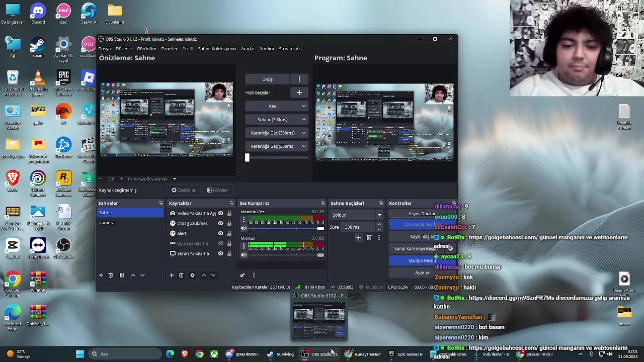Viewport: 644px width, 362px height.
Task: Open options dots for the Masaüstü Ses channel
Action: tap(244, 220)
